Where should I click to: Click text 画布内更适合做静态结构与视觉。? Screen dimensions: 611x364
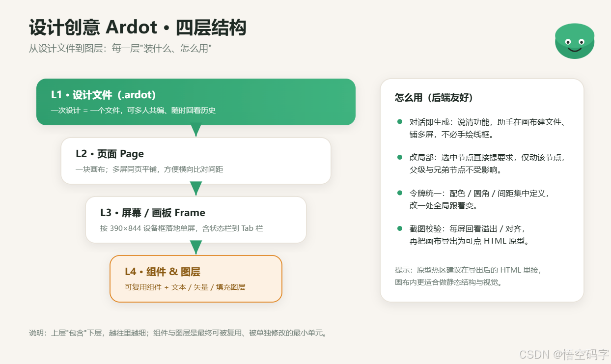click(x=449, y=282)
